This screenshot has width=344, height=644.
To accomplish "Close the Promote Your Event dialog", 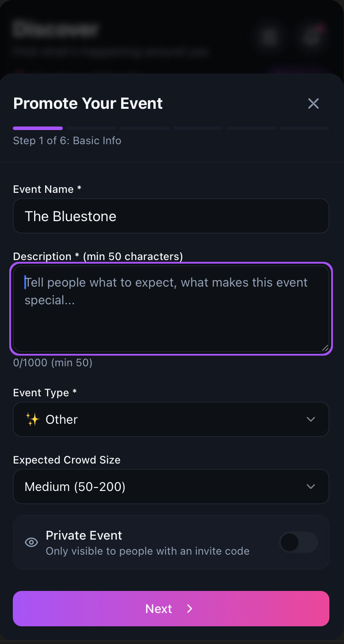I will point(313,103).
